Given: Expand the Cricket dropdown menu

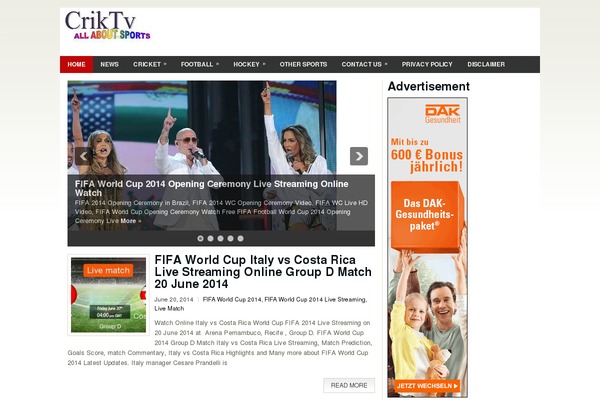Looking at the screenshot, I should coord(150,64).
